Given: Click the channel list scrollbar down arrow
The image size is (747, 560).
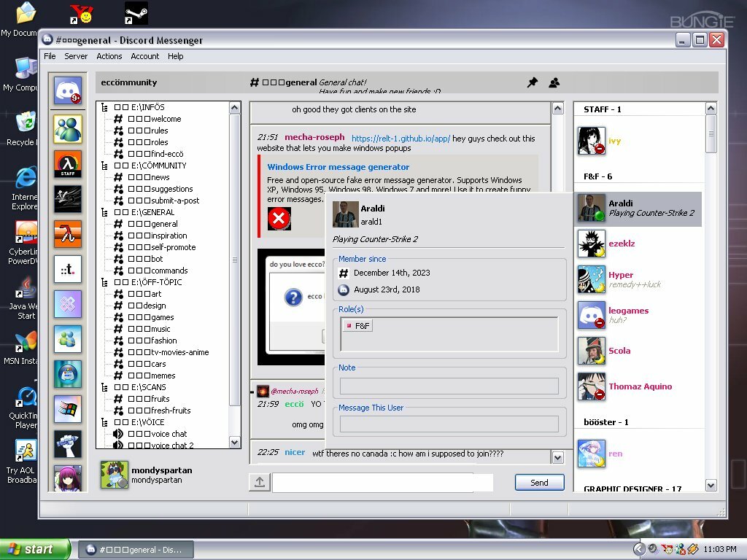Looking at the screenshot, I should click(234, 443).
